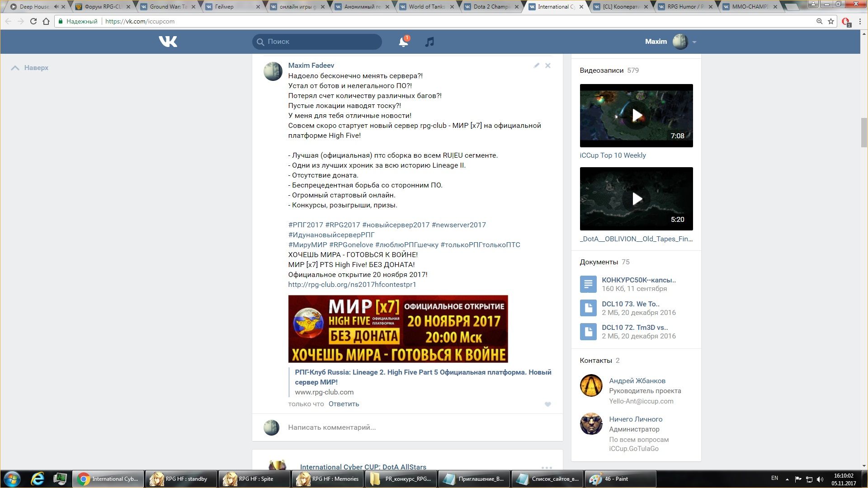This screenshot has height=488, width=868.
Task: Go to the Chrome home page
Action: pyautogui.click(x=46, y=21)
